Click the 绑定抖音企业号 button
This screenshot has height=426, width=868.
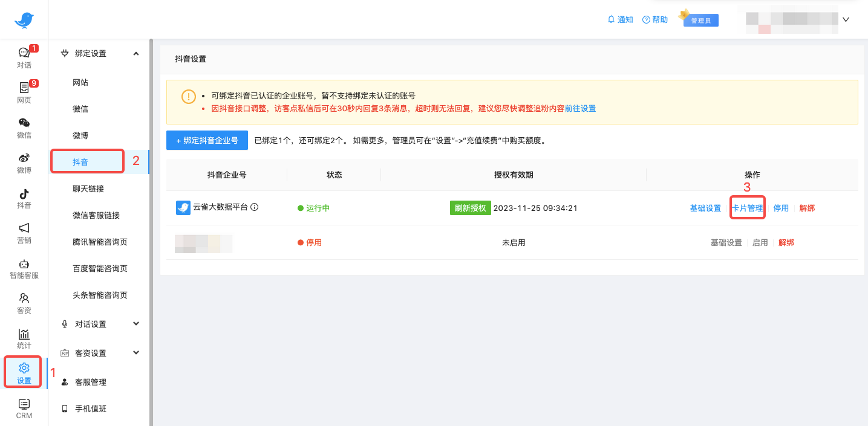207,140
